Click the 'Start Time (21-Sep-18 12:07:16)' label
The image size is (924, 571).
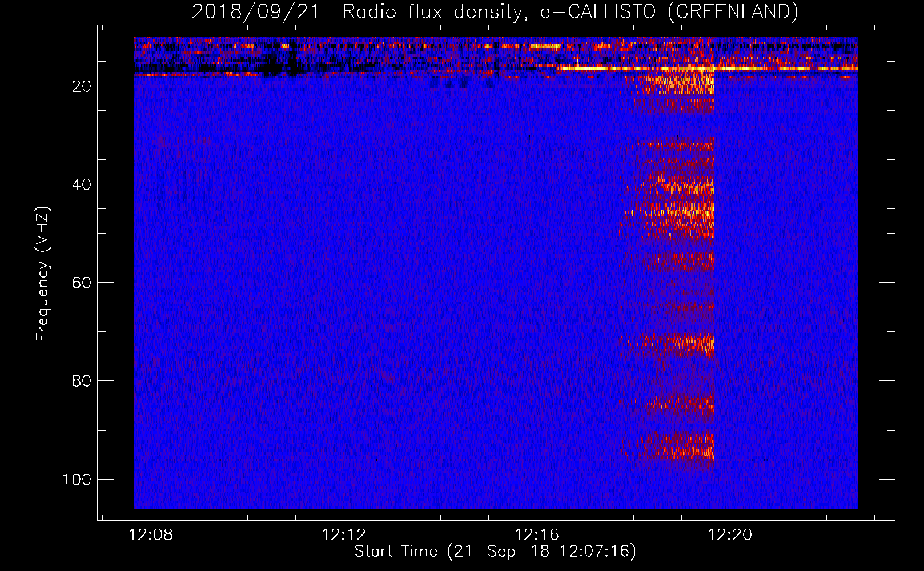click(x=495, y=552)
